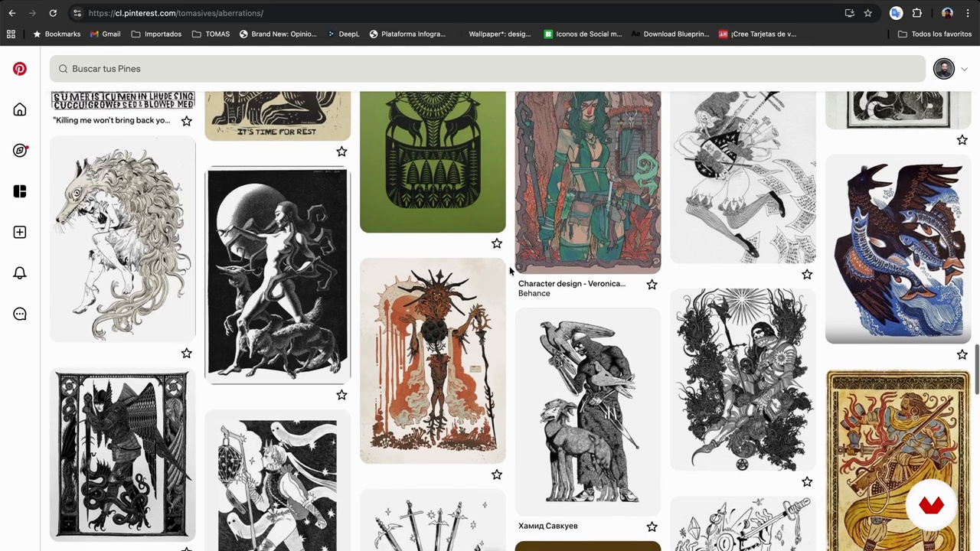Open the woman with moon and wolves pin
The height and width of the screenshot is (551, 980).
point(278,275)
